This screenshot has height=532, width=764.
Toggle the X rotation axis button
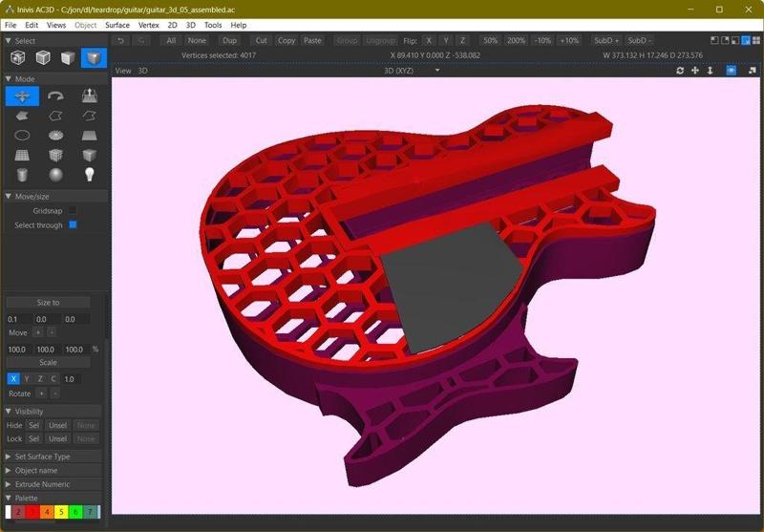point(12,379)
